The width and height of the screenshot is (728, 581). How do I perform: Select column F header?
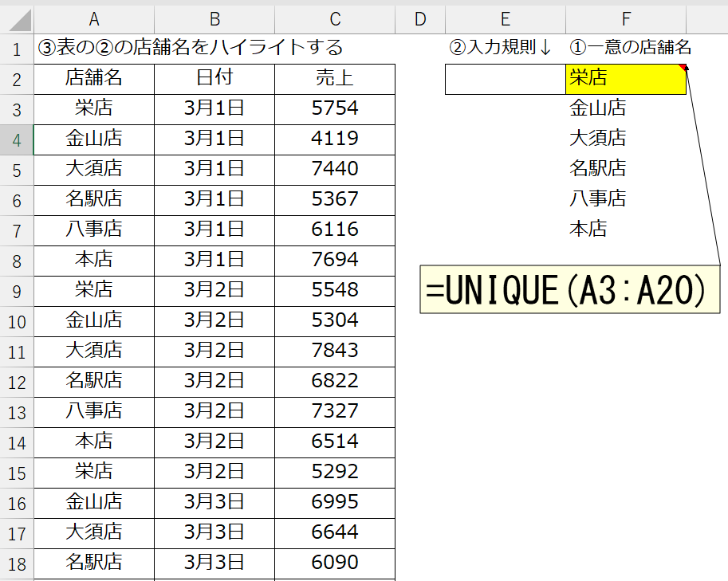click(626, 19)
